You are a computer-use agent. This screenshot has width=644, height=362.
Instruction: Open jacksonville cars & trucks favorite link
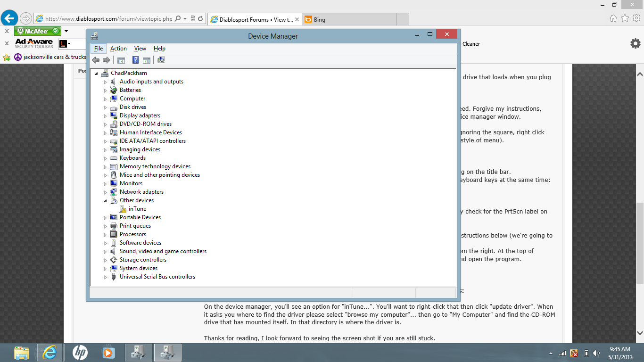[50, 57]
